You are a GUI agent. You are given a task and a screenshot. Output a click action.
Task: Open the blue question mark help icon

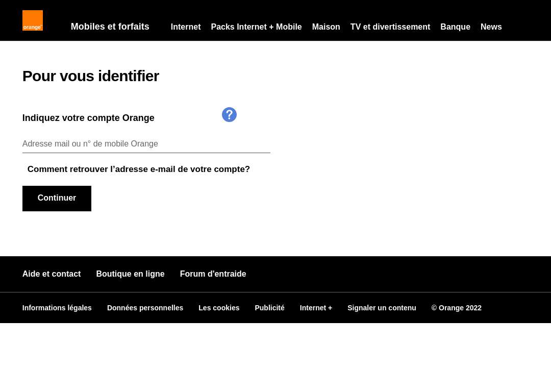[x=229, y=115]
